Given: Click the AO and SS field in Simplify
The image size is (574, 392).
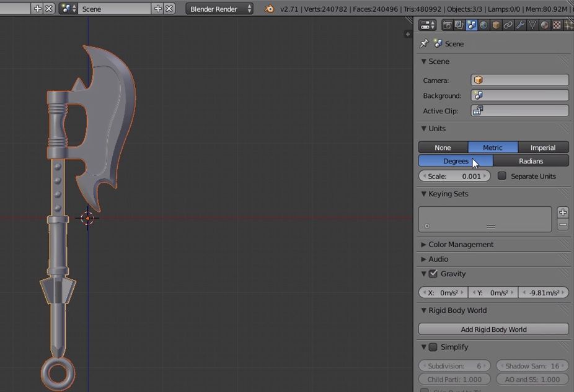Looking at the screenshot, I should click(x=532, y=379).
